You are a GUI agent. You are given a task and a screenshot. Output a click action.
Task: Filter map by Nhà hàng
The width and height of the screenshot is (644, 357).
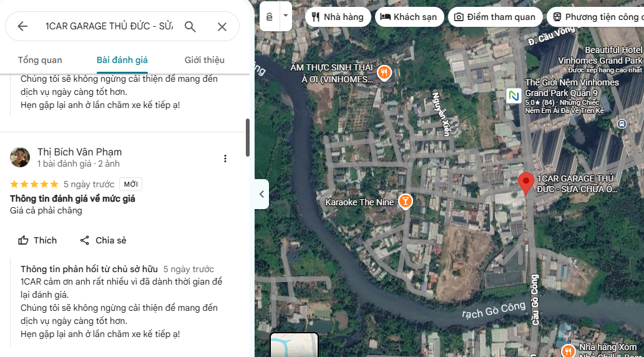click(338, 17)
